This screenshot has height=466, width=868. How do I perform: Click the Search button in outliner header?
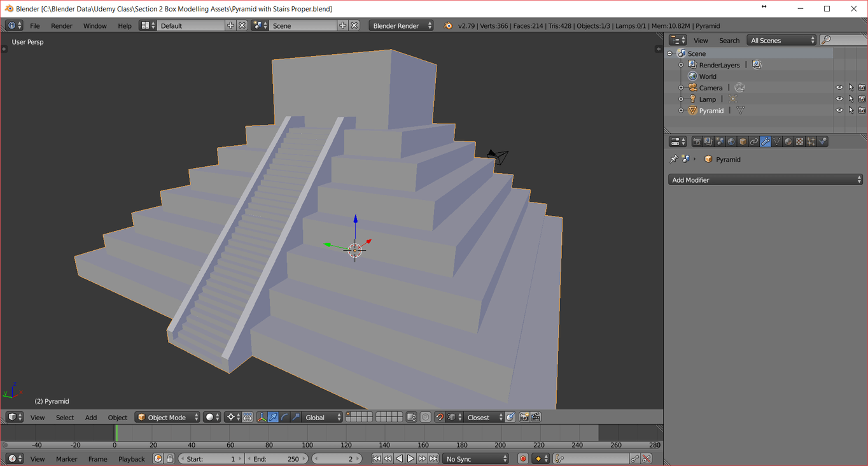tap(729, 40)
